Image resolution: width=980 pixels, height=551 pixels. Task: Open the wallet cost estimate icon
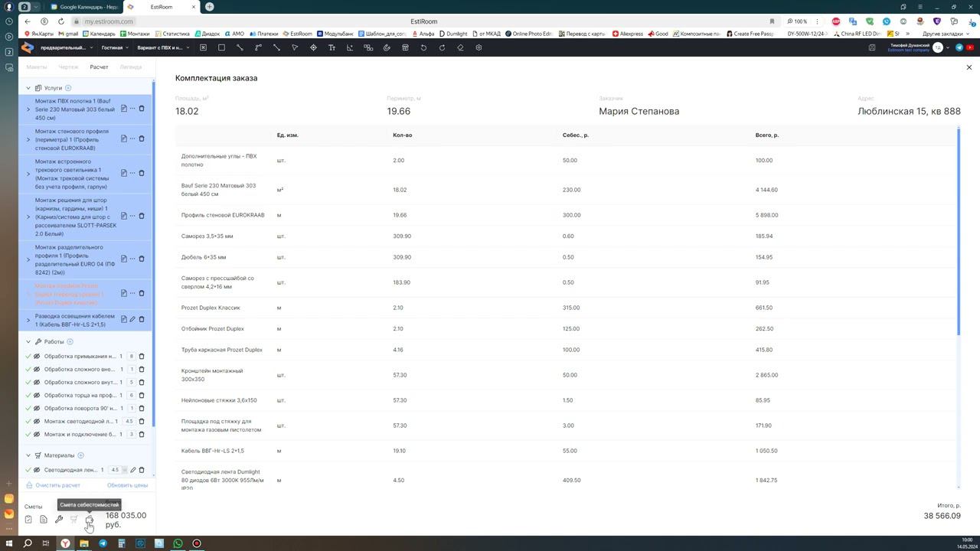(90, 520)
